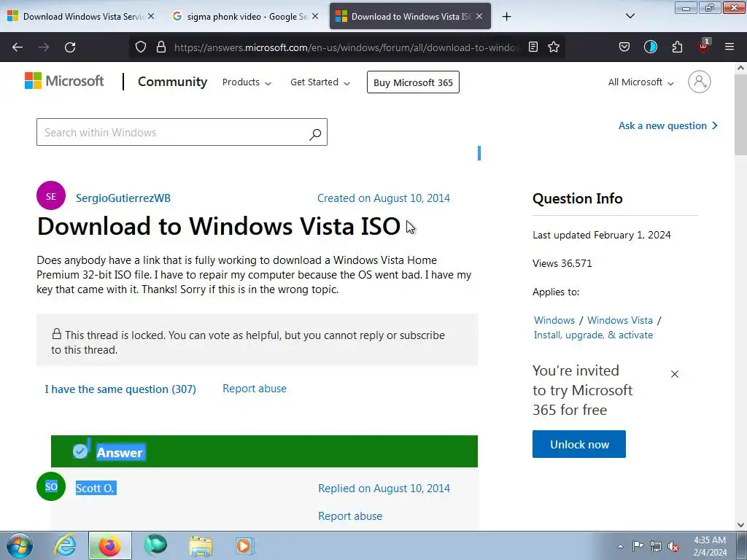747x560 pixels.
Task: Open the taskbar clock 4:35 AM
Action: coord(710,546)
